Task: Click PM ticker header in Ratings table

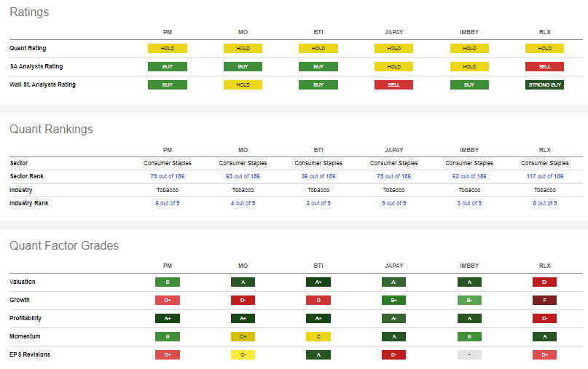Action: coord(168,32)
